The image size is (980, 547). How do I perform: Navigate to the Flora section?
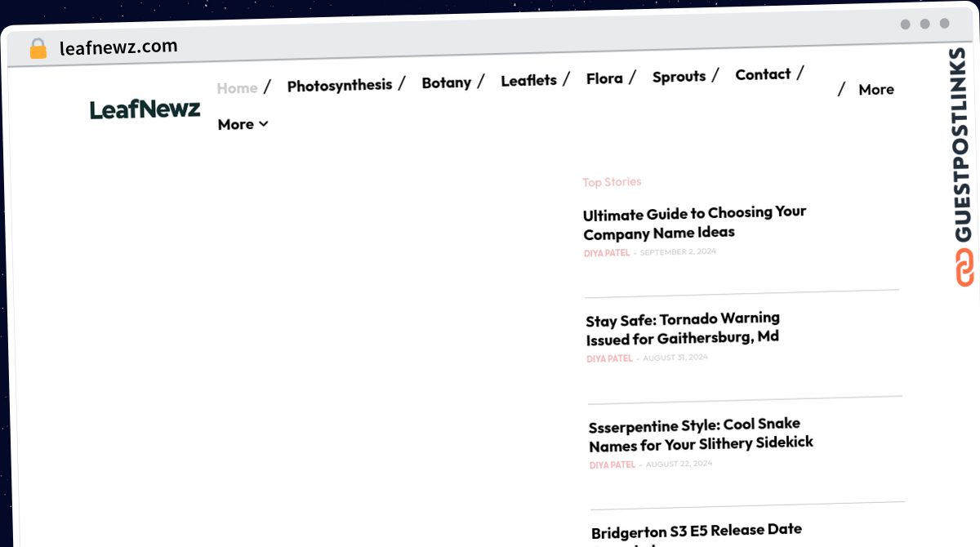click(x=604, y=78)
